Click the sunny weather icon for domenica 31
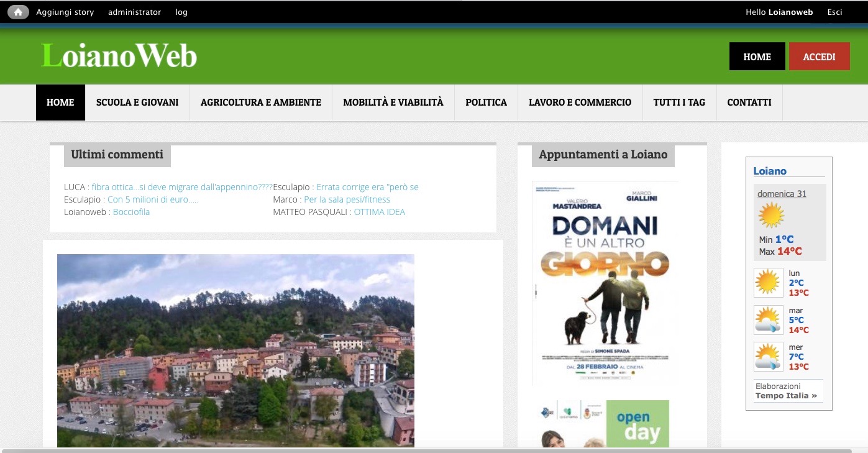 click(771, 216)
